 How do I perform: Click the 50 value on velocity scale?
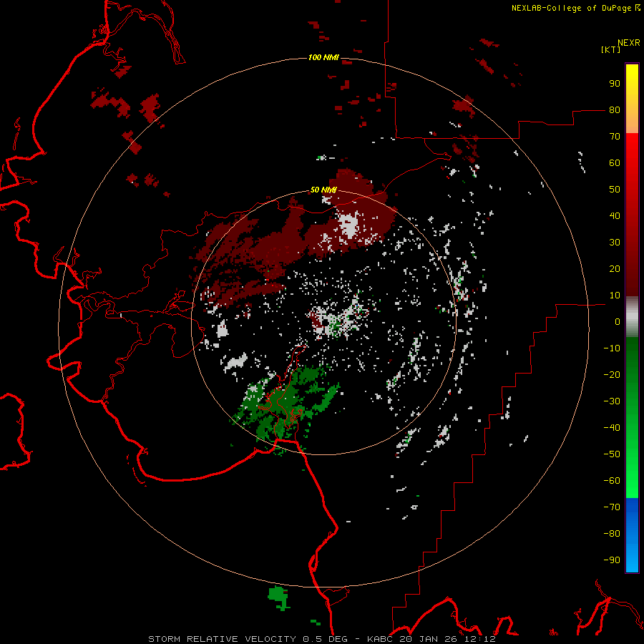click(x=615, y=190)
